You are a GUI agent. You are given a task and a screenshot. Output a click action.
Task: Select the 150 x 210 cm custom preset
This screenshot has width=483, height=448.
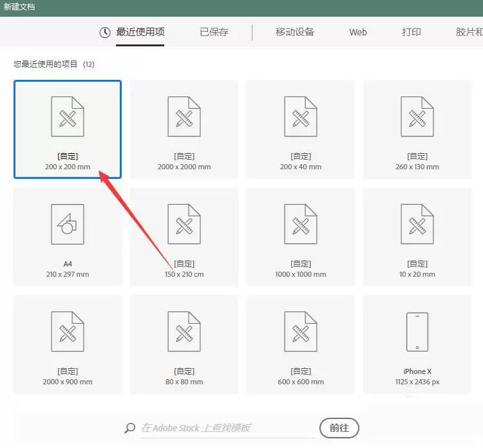(184, 237)
